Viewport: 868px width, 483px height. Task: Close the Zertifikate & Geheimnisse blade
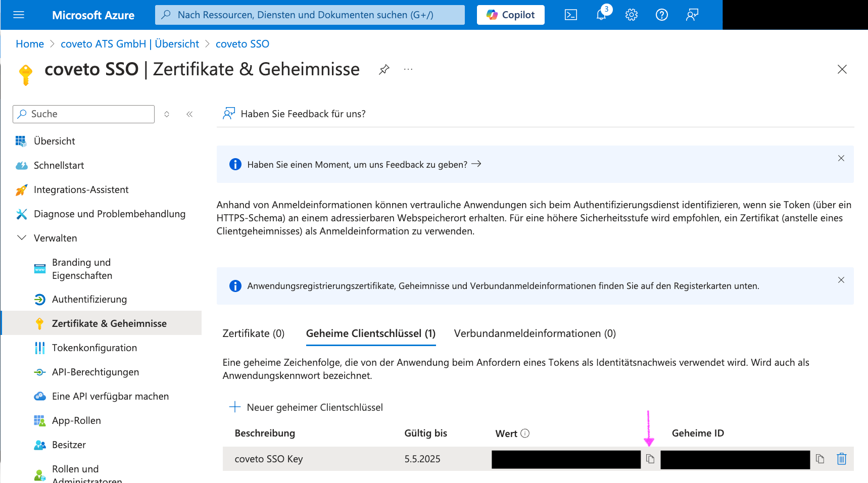842,69
